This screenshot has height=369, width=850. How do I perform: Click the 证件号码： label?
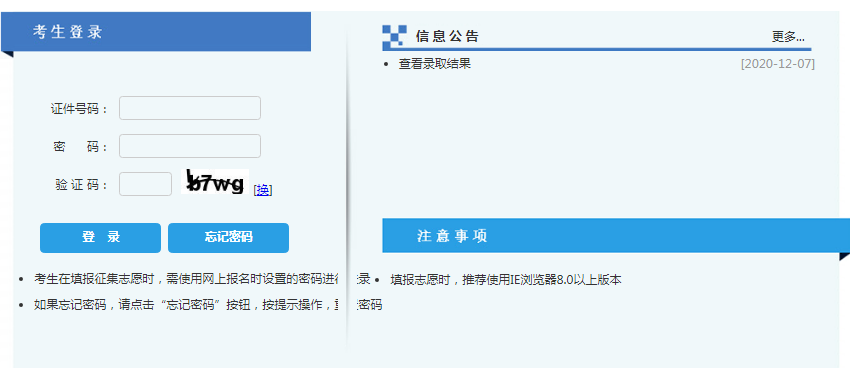(80, 109)
